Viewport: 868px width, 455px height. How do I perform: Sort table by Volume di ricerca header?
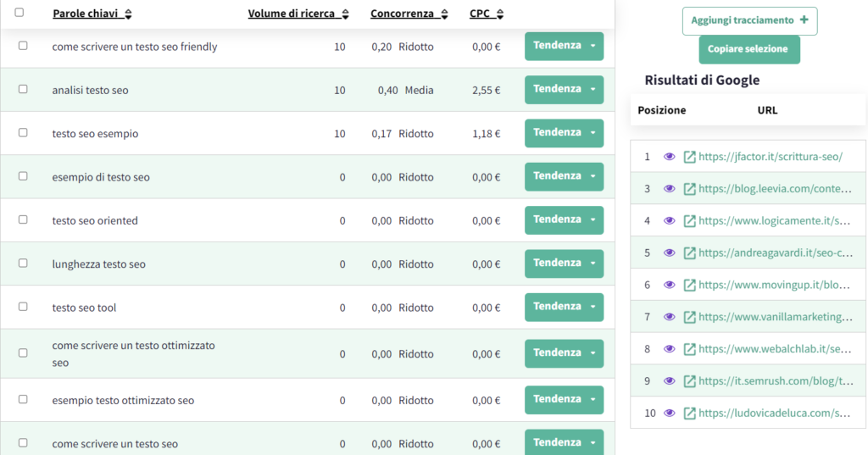click(x=297, y=14)
